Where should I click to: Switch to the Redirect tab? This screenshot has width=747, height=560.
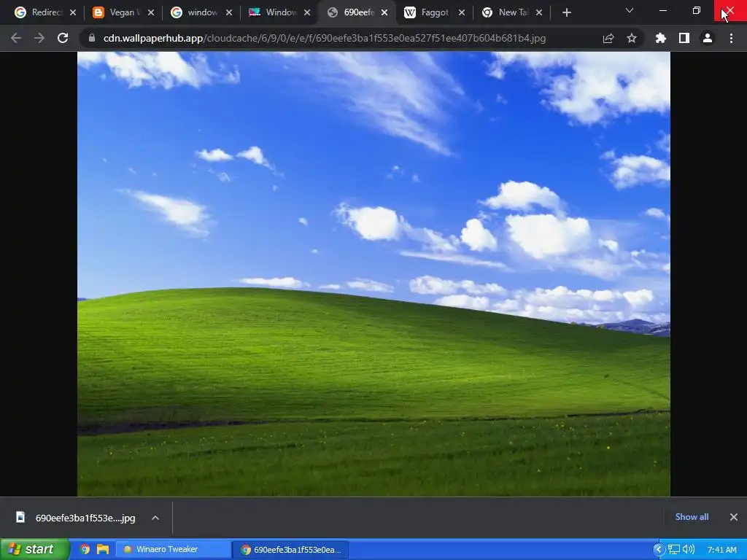point(39,12)
